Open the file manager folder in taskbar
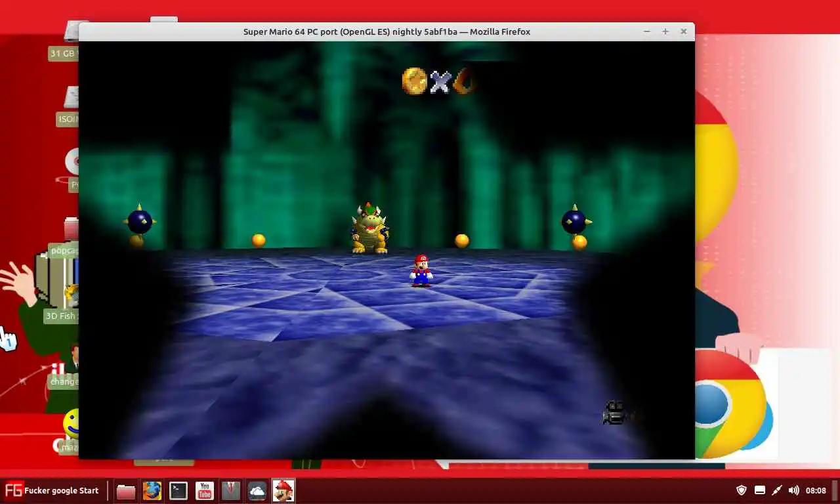This screenshot has width=840, height=504. [126, 491]
